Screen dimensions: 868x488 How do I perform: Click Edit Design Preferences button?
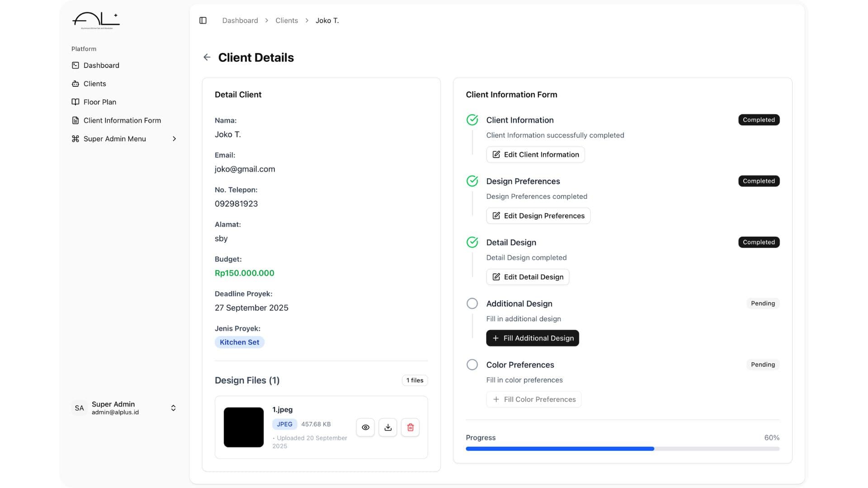tap(538, 216)
